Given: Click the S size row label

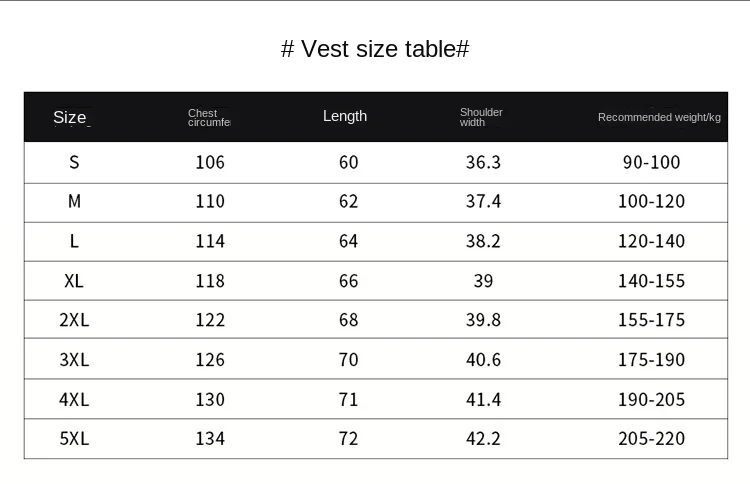Looking at the screenshot, I should click(74, 162).
